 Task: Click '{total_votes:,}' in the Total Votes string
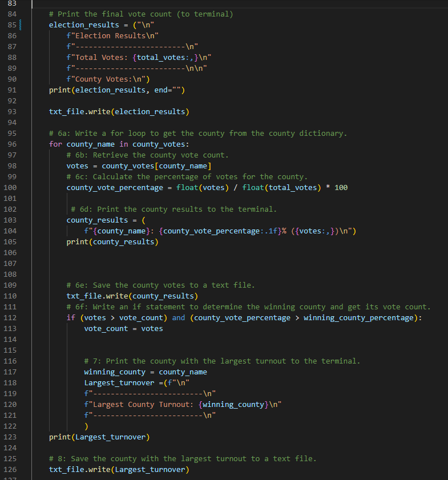(x=166, y=58)
